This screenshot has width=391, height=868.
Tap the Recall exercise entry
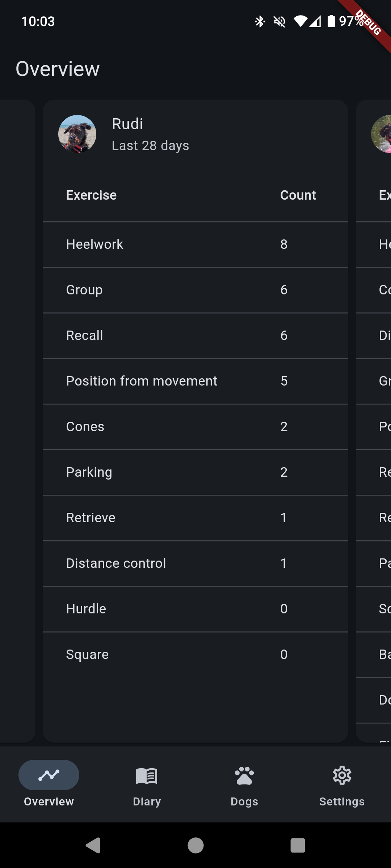[x=85, y=336]
